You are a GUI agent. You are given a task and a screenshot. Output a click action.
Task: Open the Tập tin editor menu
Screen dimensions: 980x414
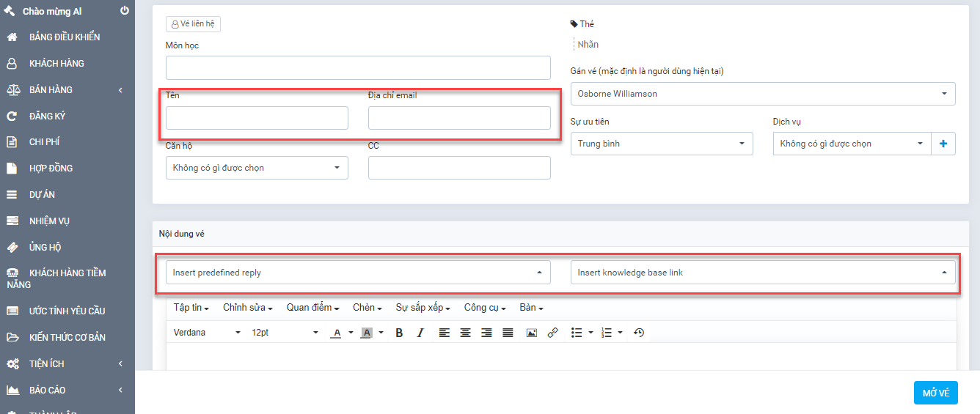[x=191, y=308]
